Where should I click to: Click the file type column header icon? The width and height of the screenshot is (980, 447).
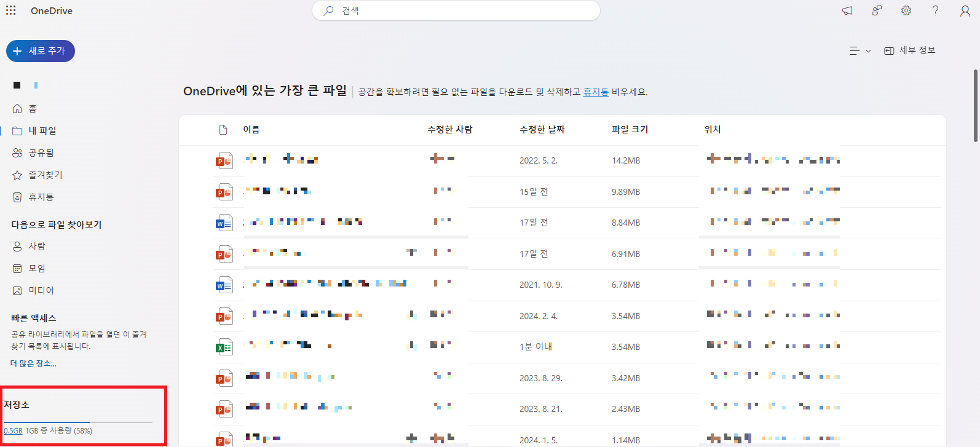tap(223, 130)
